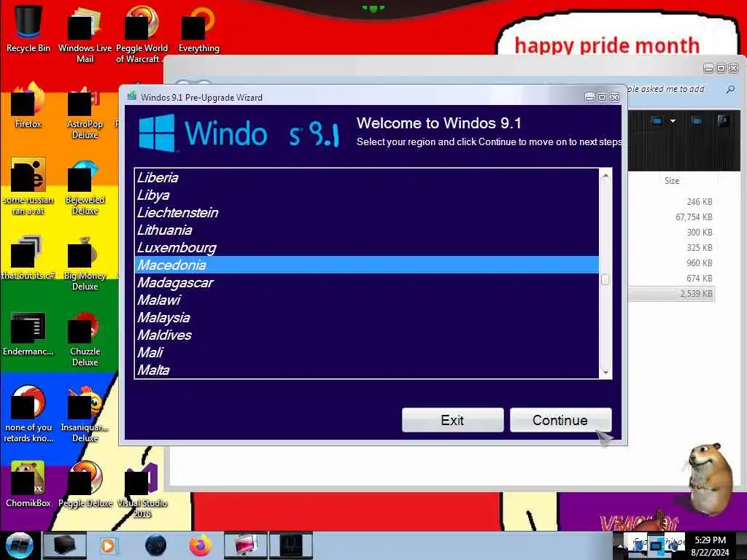Image resolution: width=747 pixels, height=560 pixels.
Task: Click the Continue button
Action: pyautogui.click(x=560, y=420)
